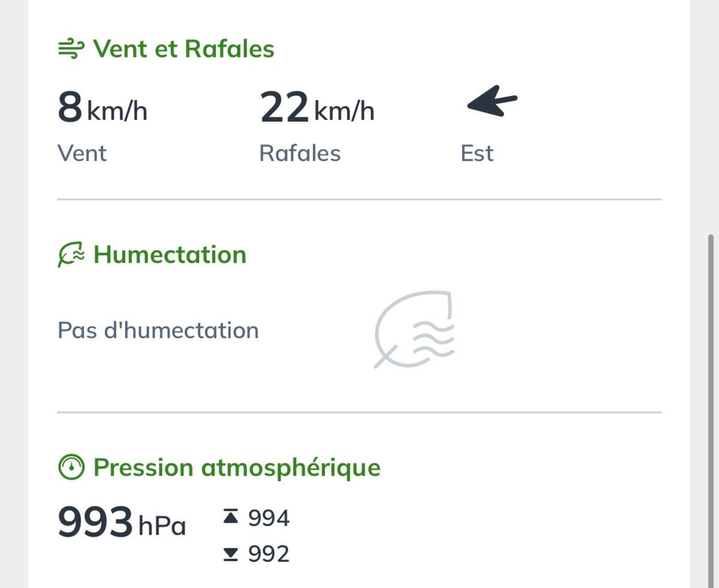Select the Pas d'humectation status text

[158, 330]
